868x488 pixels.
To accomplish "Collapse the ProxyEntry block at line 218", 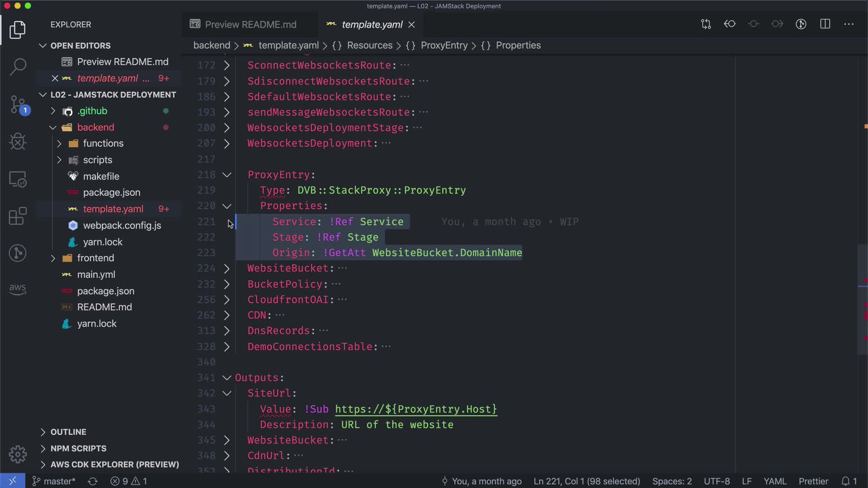I will point(227,175).
